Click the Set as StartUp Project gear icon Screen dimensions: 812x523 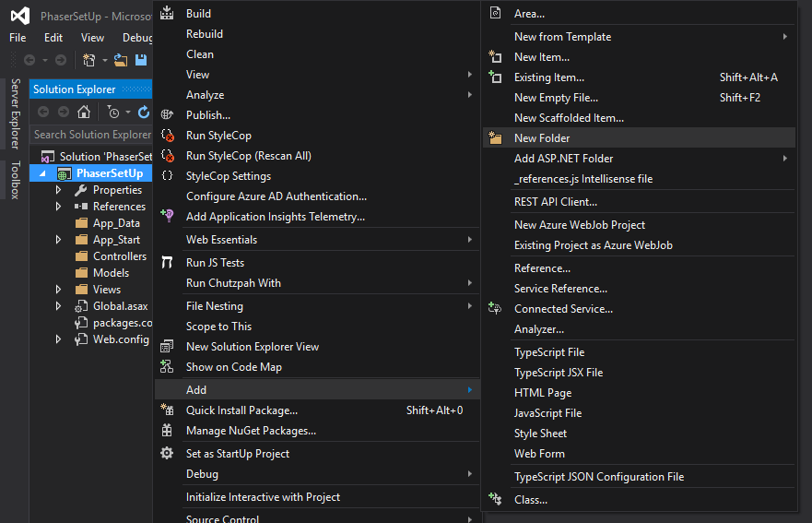point(167,453)
